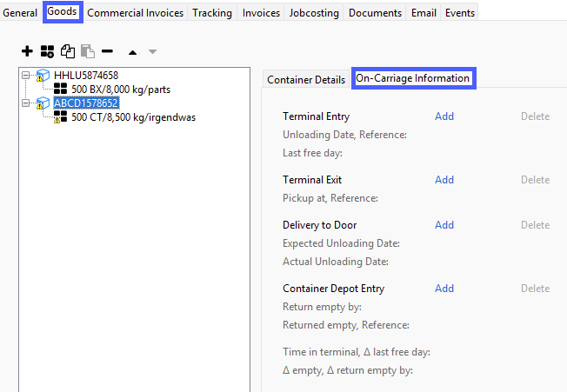Screen dimensions: 567x392
Task: Go to the Tracking tab
Action: (212, 13)
